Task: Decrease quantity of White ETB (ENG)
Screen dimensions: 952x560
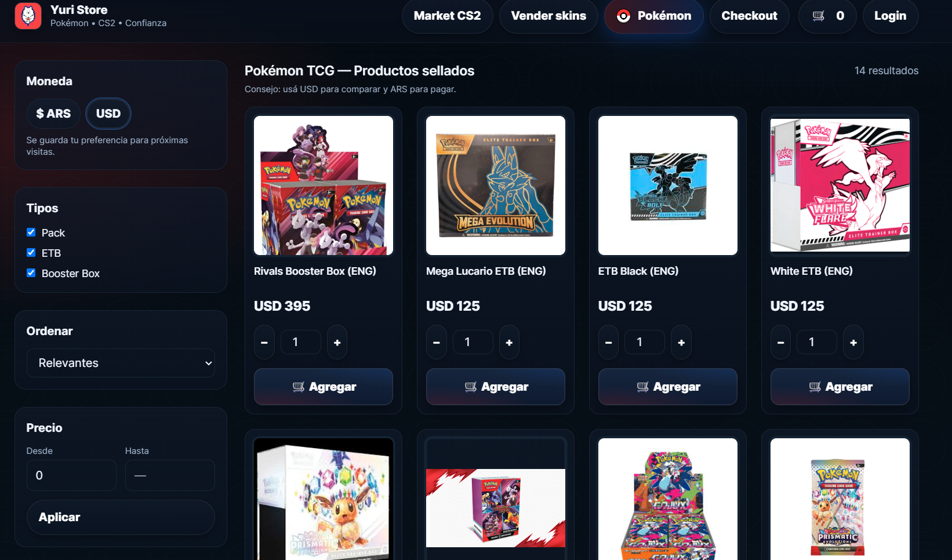Action: (781, 343)
